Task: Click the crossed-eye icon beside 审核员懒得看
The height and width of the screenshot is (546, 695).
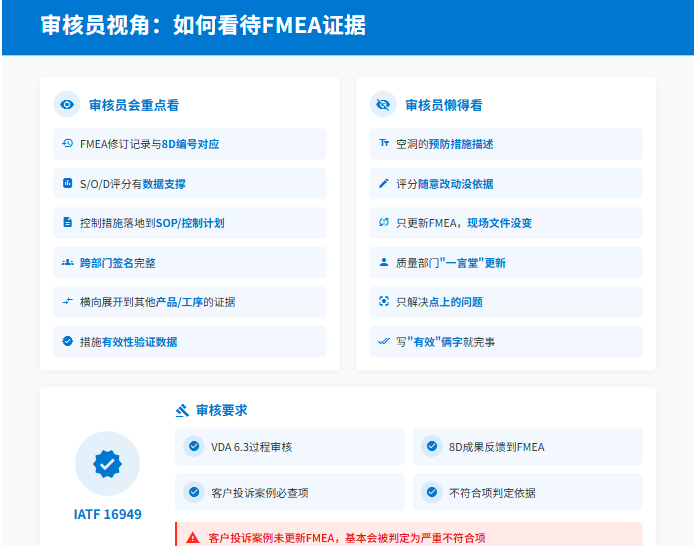Action: [383, 105]
